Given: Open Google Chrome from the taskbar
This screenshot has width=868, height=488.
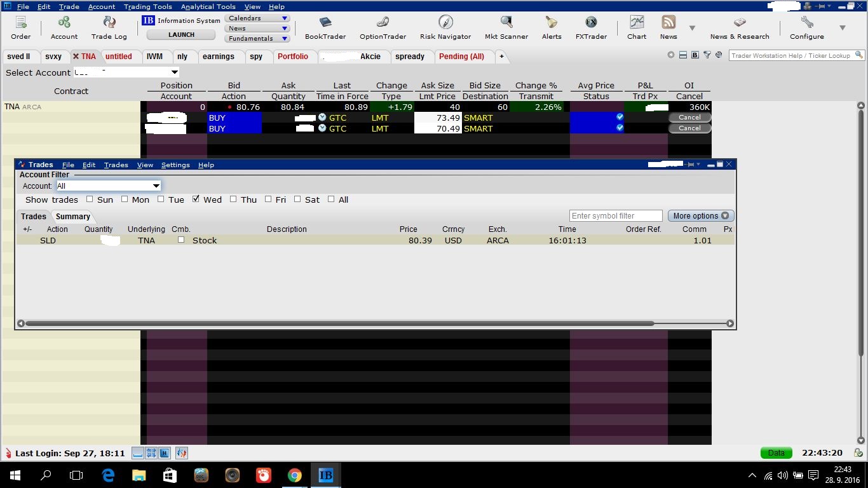Looking at the screenshot, I should point(294,475).
